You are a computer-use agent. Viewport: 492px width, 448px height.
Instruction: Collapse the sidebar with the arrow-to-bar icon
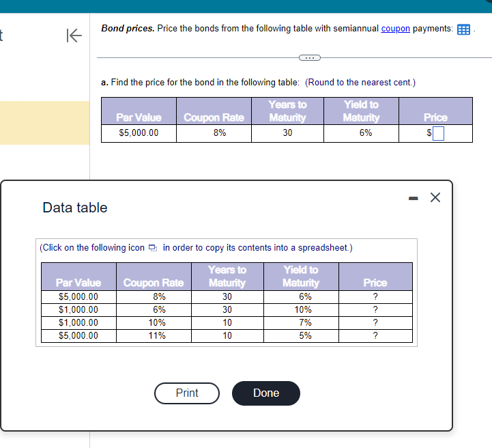(x=74, y=36)
